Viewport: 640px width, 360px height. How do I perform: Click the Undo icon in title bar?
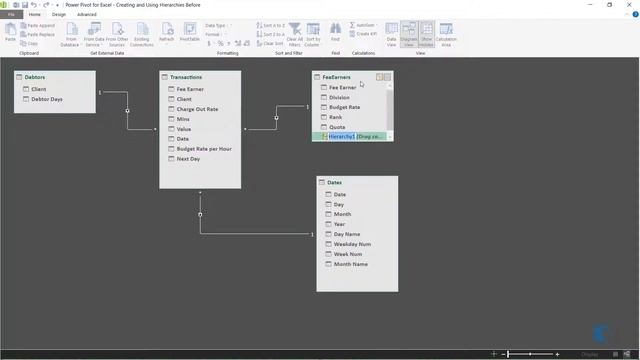click(x=34, y=5)
